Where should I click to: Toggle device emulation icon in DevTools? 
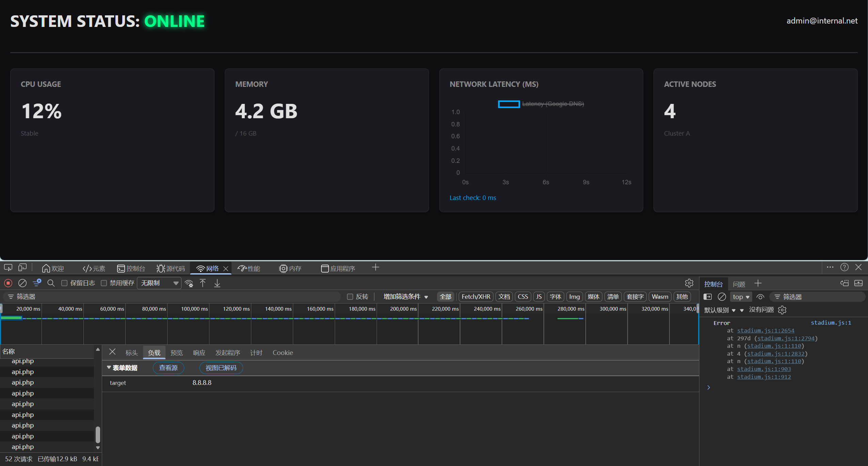tap(22, 268)
